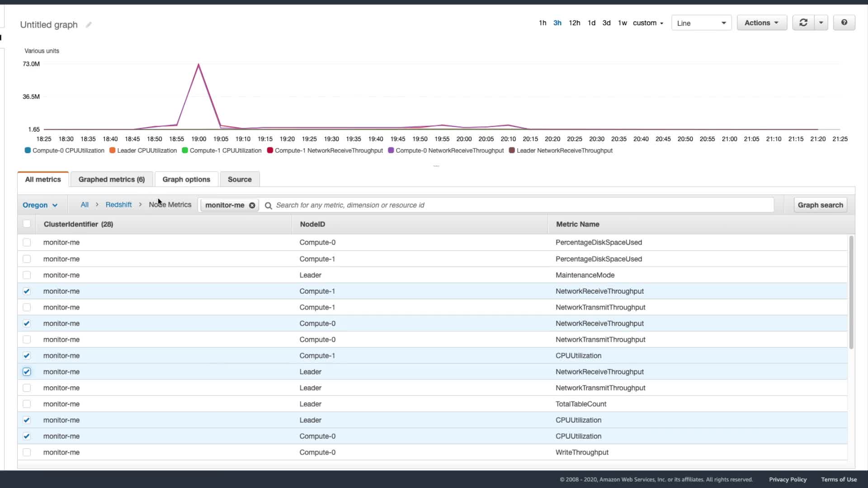This screenshot has height=488, width=868.
Task: Click the refresh graph icon
Action: (x=803, y=23)
